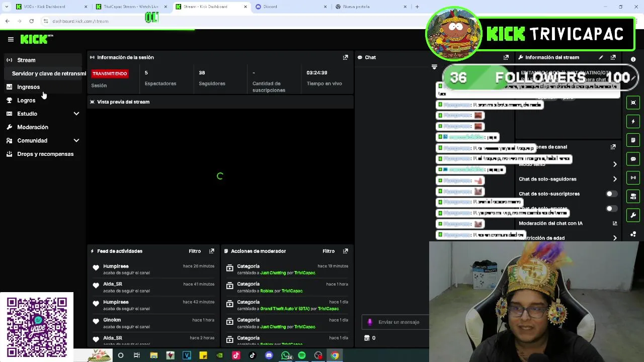The height and width of the screenshot is (362, 644).
Task: Click the screenshot frame icon in right rail
Action: pyautogui.click(x=633, y=103)
